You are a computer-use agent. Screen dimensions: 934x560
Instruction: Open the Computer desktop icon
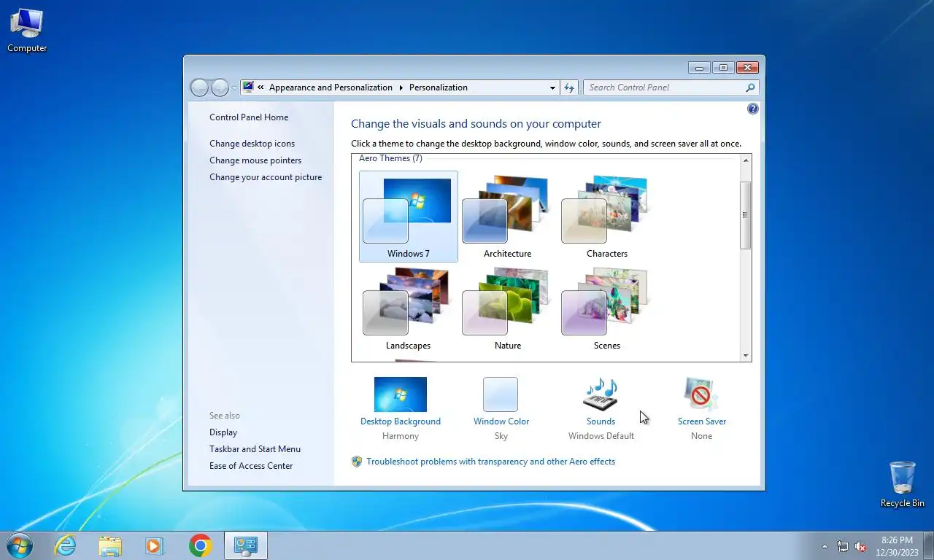coord(27,31)
